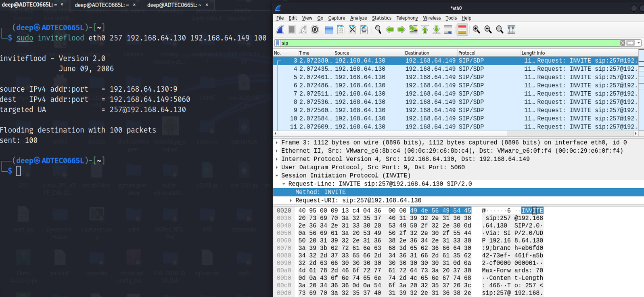Jump to the last packet
The image size is (644, 297).
(437, 29)
